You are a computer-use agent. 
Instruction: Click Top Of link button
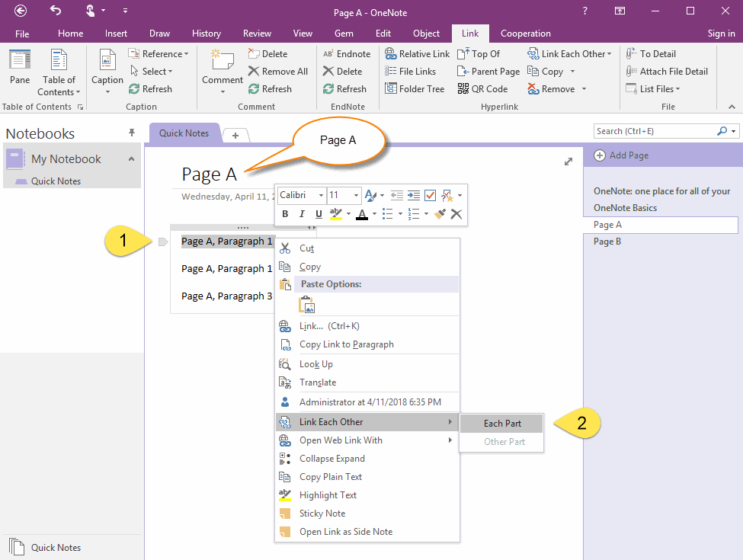479,54
